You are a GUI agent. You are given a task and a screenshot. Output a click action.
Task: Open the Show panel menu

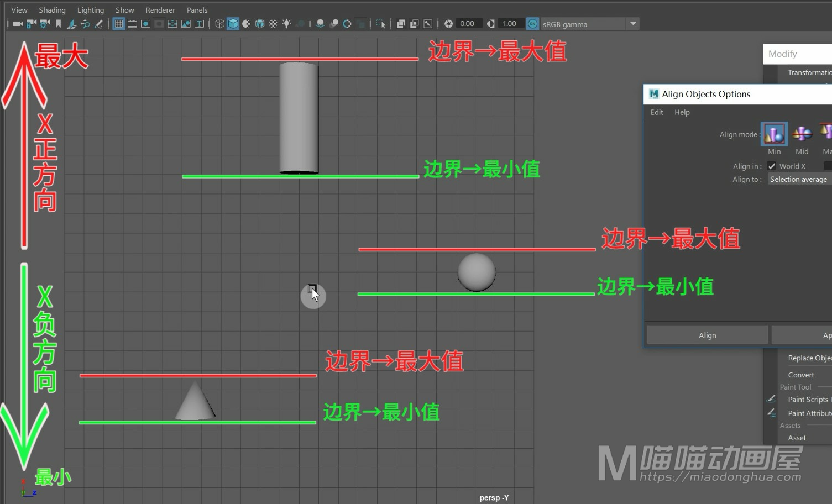coord(125,10)
